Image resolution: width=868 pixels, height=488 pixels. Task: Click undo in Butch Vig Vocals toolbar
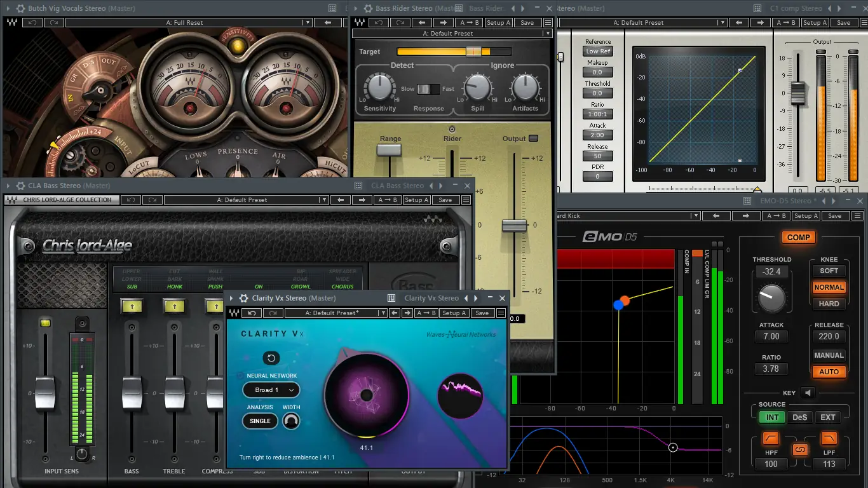32,22
